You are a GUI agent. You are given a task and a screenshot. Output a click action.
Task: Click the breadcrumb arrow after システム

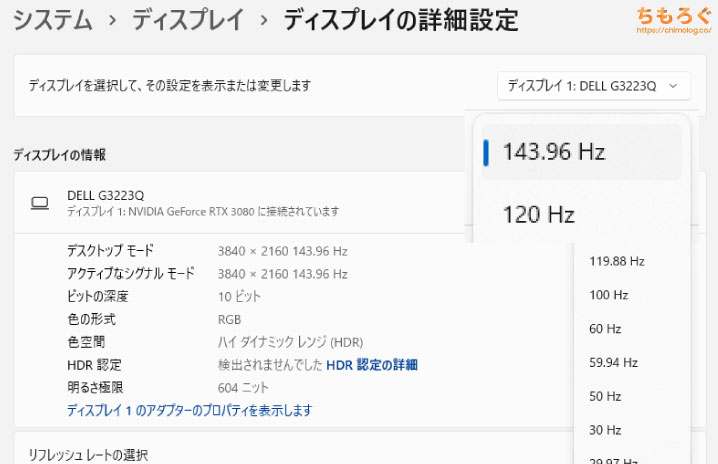113,20
